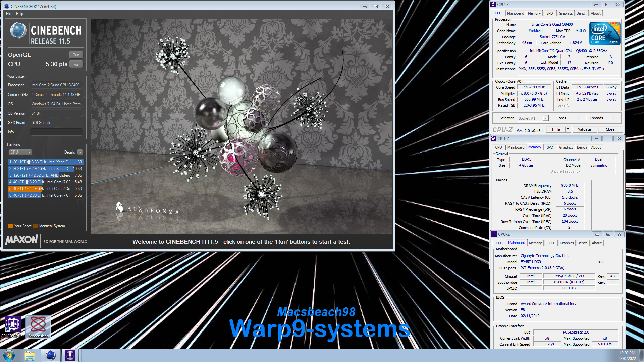Open Graphics tab in bottom CPU-Z window
Image resolution: width=644 pixels, height=362 pixels.
point(567,243)
